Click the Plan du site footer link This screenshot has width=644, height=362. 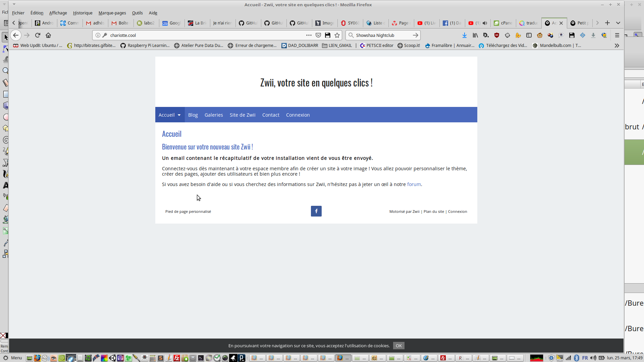(x=434, y=212)
